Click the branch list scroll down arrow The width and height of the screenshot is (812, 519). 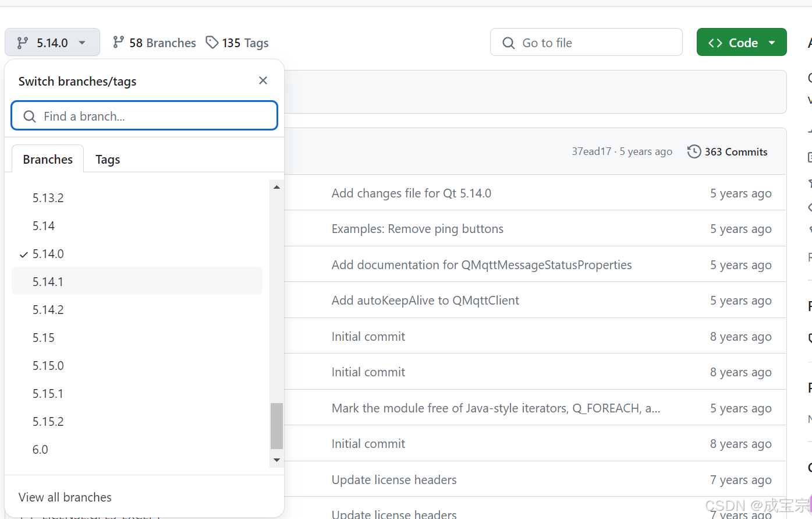click(x=276, y=460)
